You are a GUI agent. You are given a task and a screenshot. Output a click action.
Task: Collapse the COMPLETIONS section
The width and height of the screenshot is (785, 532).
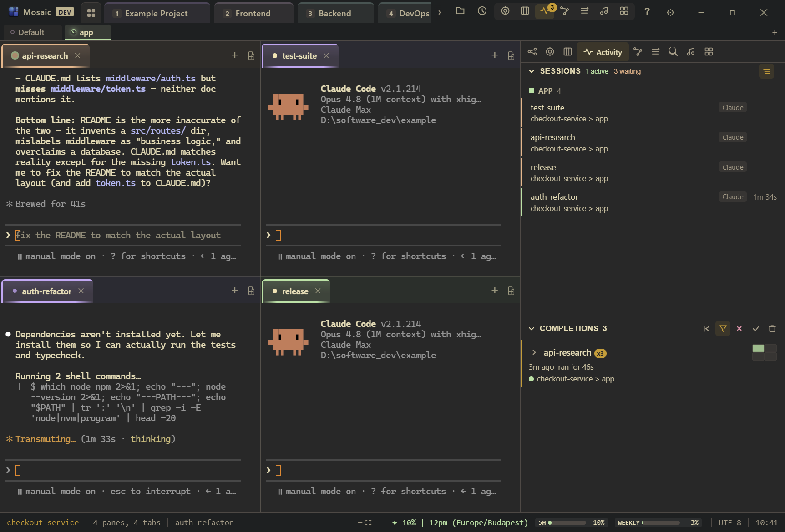pos(532,329)
